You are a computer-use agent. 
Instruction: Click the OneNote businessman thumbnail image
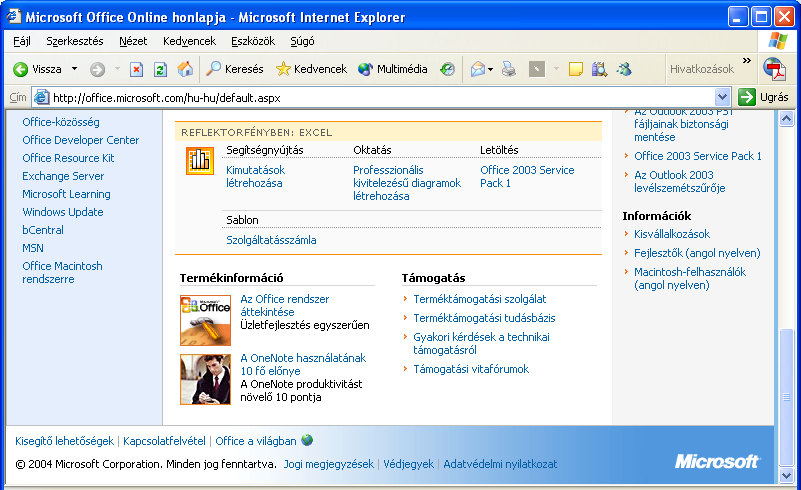point(205,380)
